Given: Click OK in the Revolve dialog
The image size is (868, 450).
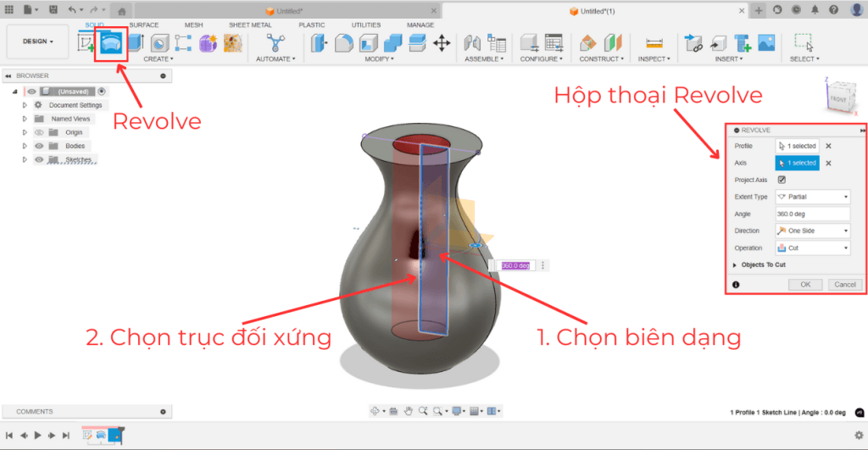Looking at the screenshot, I should pyautogui.click(x=805, y=285).
